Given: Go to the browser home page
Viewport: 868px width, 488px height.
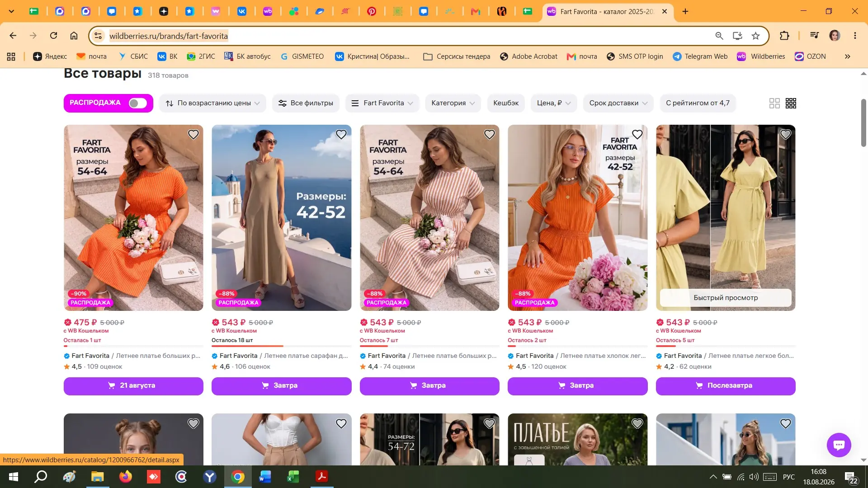Looking at the screenshot, I should pyautogui.click(x=74, y=36).
